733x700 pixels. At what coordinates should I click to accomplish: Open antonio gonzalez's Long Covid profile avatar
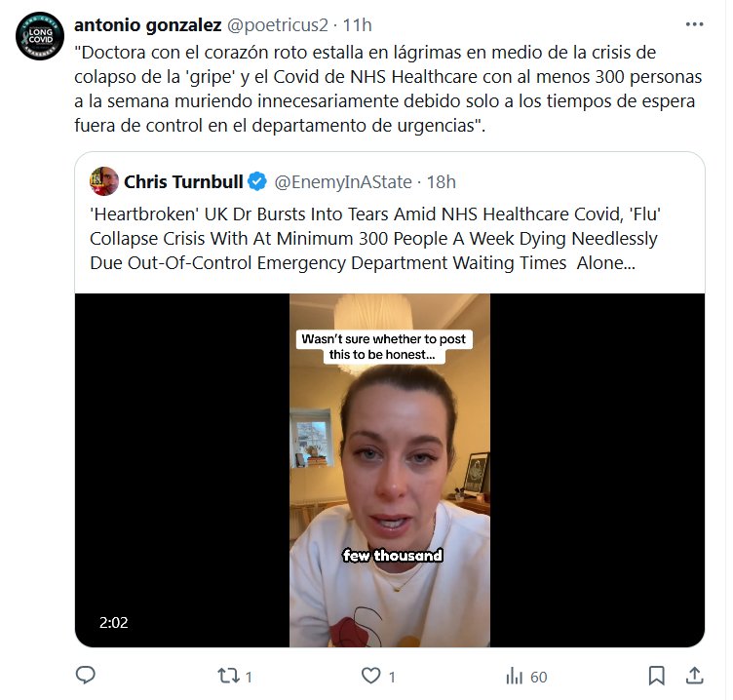point(40,36)
